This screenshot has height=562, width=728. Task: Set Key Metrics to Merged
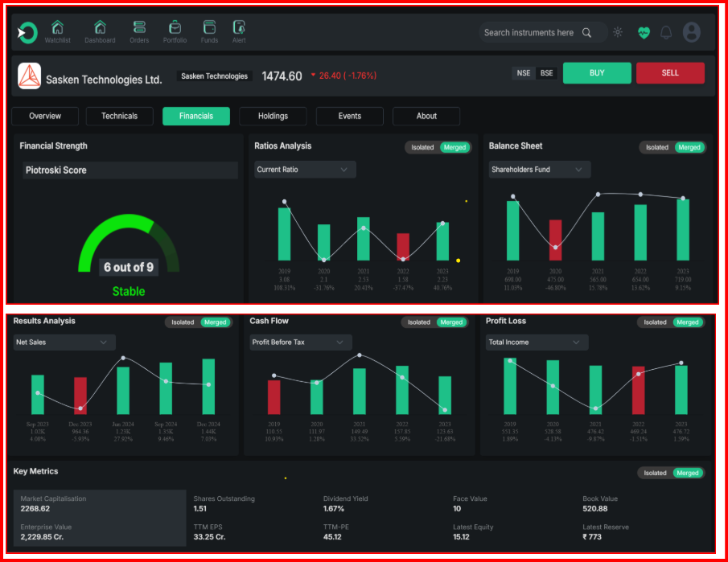[x=687, y=473]
